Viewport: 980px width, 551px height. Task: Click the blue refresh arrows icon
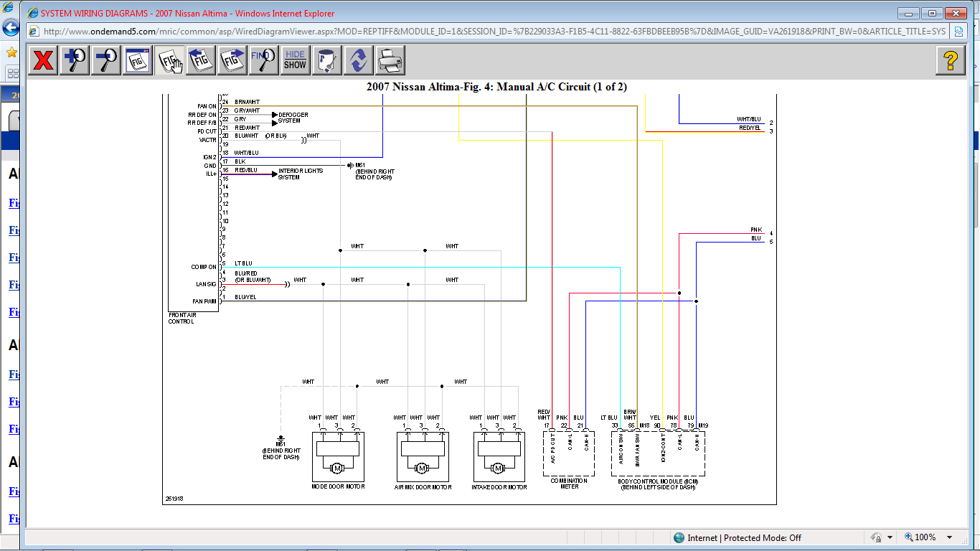click(x=358, y=60)
